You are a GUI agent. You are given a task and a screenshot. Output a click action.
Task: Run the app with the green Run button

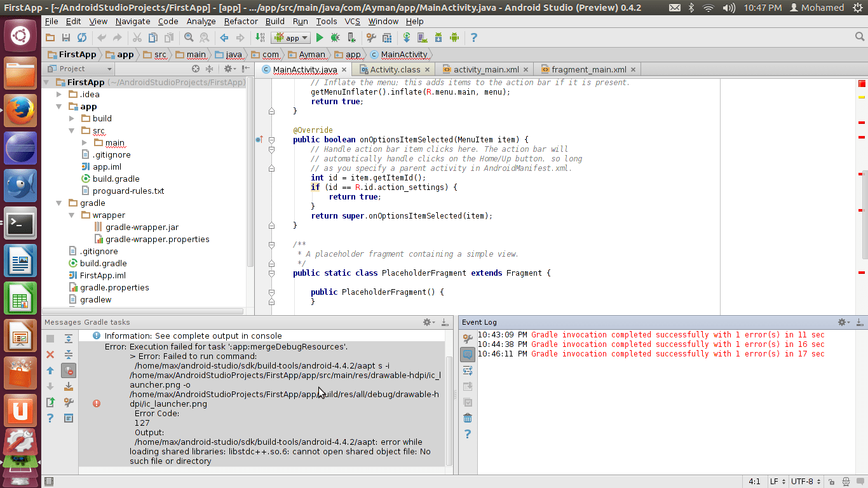click(320, 37)
